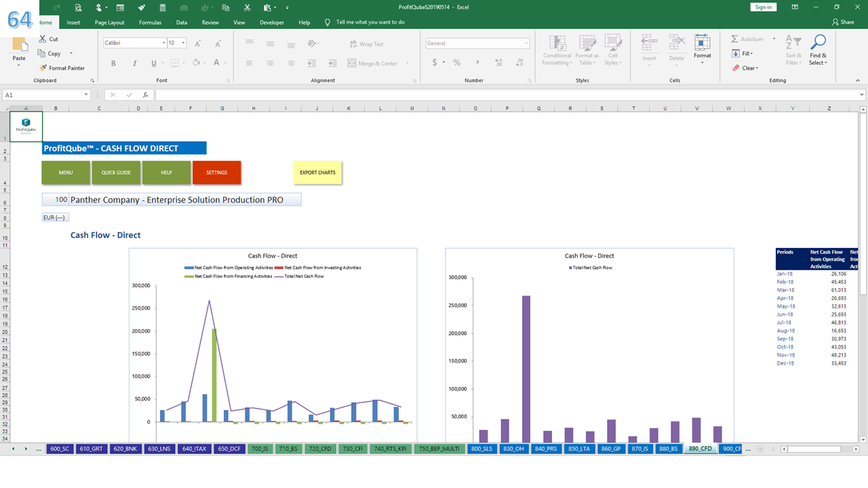Click the Insert cells icon
Viewport: 868px width, 488px height.
pos(649,43)
